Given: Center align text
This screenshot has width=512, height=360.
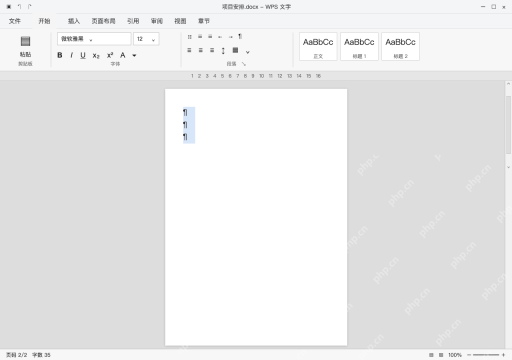Looking at the screenshot, I should (x=201, y=50).
